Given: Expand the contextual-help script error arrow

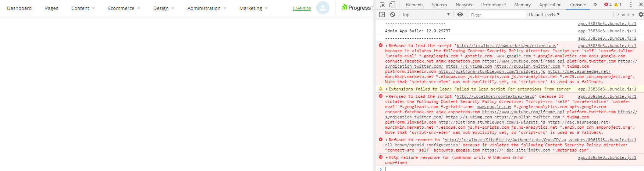Looking at the screenshot, I should point(387,97).
